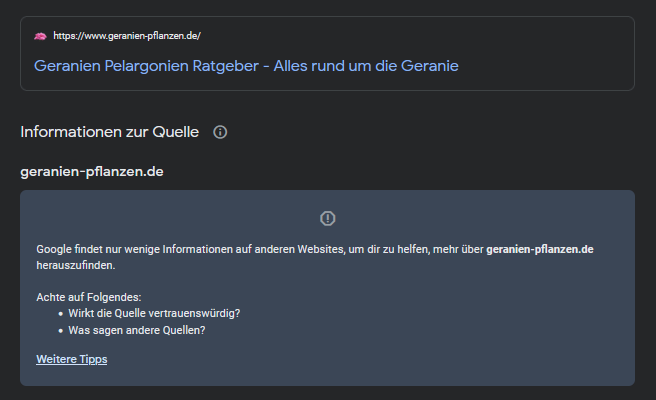Click the words mehr über in the notice
Viewport: 656px width, 400px height.
(458, 249)
